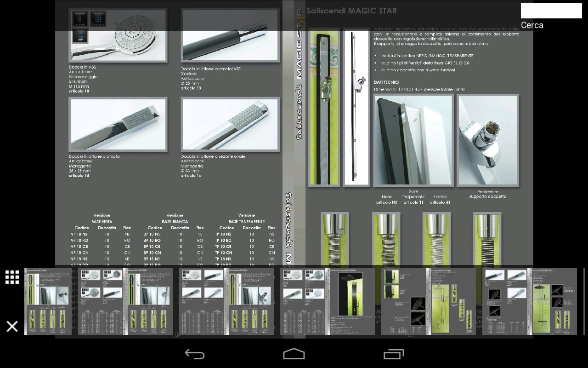Open the page grid overview icon
The width and height of the screenshot is (588, 368).
[12, 277]
